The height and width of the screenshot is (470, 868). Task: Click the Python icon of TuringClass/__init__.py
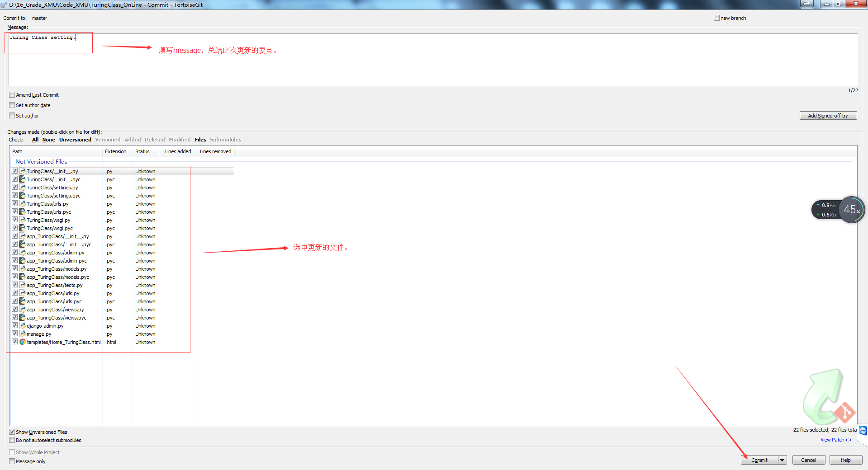23,171
